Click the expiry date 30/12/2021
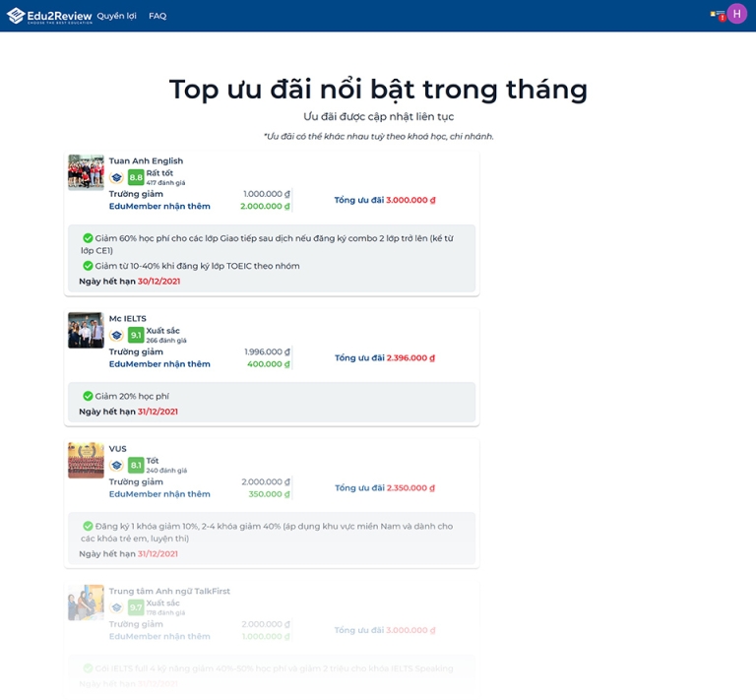756x700 pixels. pos(159,281)
